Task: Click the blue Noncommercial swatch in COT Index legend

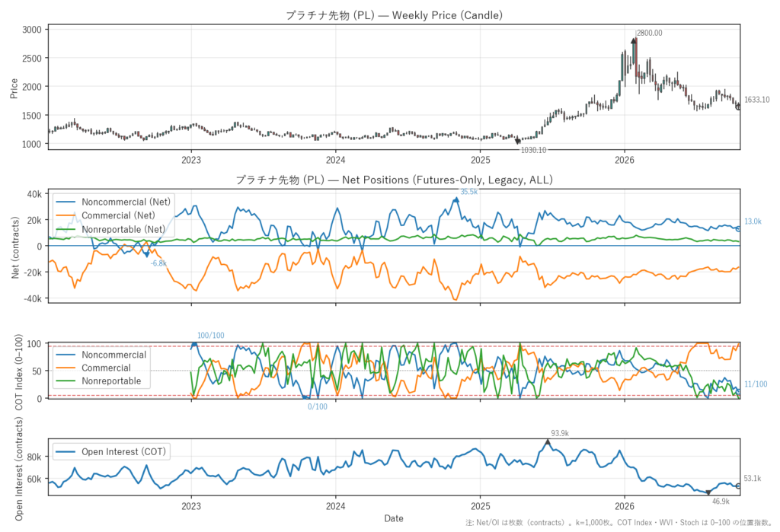Action: coord(66,355)
